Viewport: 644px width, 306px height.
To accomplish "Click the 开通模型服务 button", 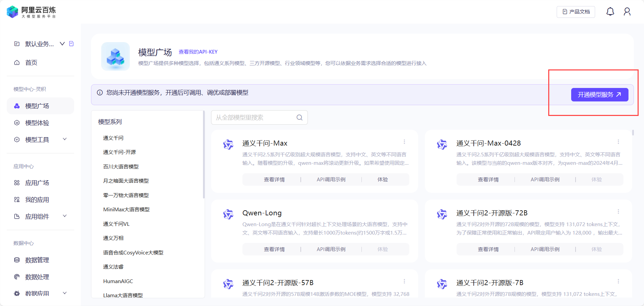I will pyautogui.click(x=599, y=95).
